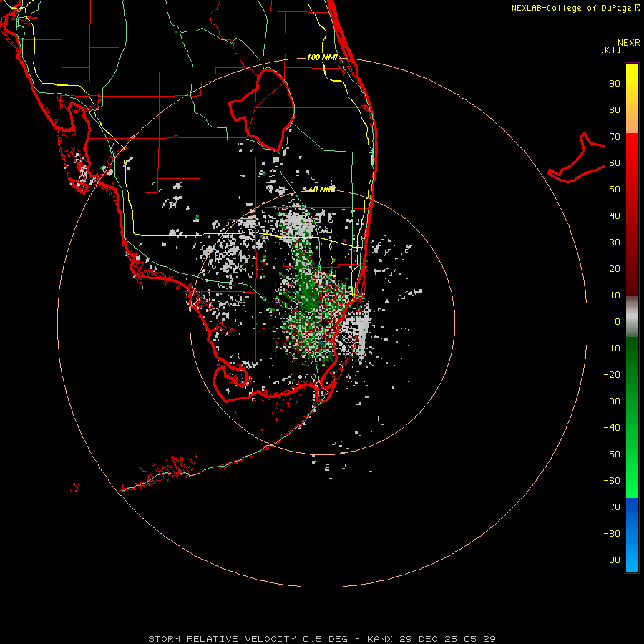The image size is (644, 644).
Task: Click the -20 value on the velocity scale
Action: pos(612,374)
